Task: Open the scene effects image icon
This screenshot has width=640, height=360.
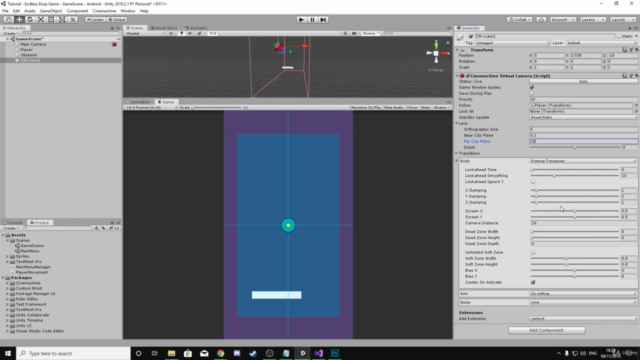Action: tap(200, 33)
